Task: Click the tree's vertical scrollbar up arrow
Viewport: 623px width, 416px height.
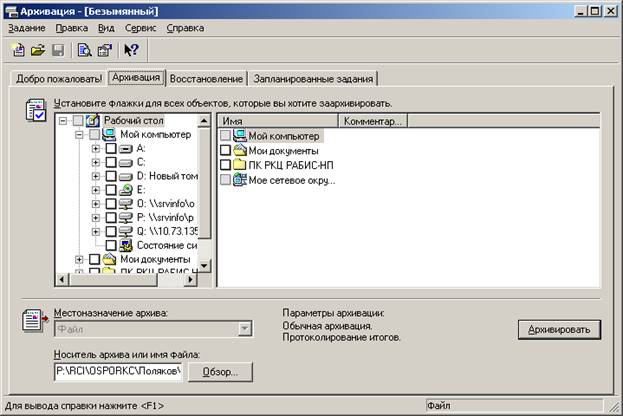Action: coord(204,121)
